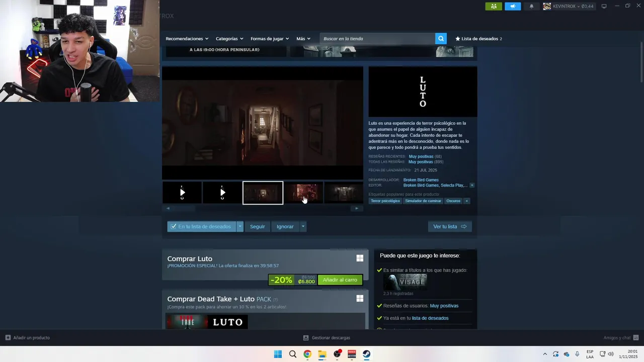644x362 pixels.
Task: Open the wishlist button dropdown arrow
Action: (240, 227)
